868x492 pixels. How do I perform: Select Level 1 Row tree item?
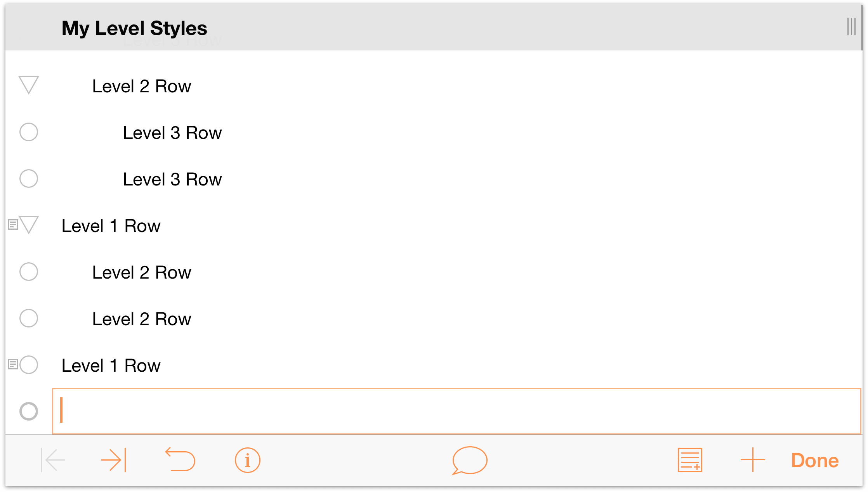(x=110, y=226)
